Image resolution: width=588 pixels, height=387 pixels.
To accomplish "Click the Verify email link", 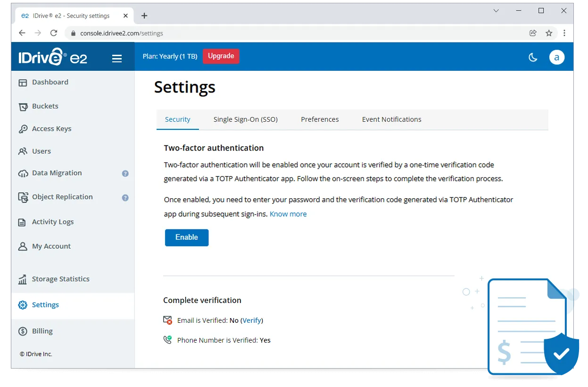I will pos(252,320).
